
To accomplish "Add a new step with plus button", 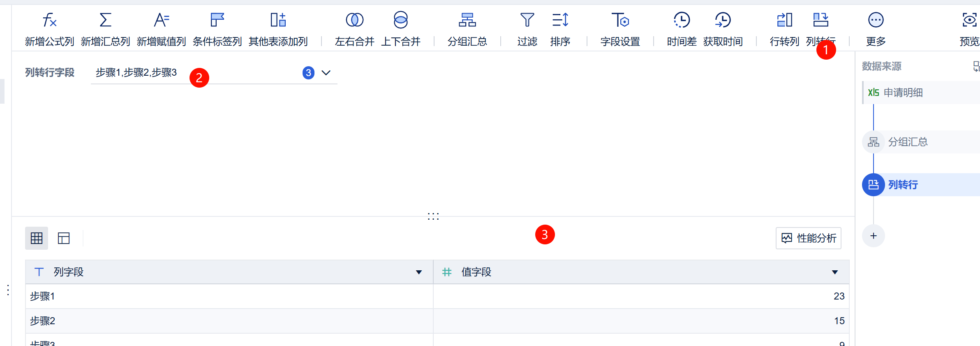I will click(x=873, y=236).
